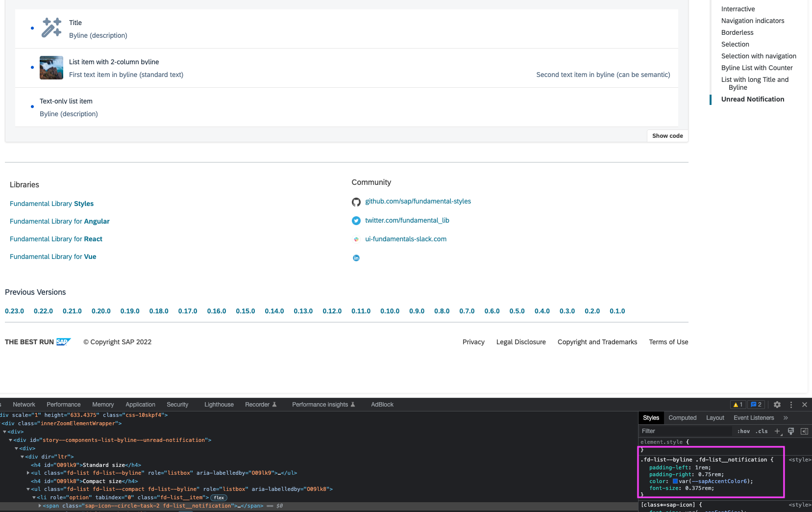Open DevTools settings gear

(777, 405)
